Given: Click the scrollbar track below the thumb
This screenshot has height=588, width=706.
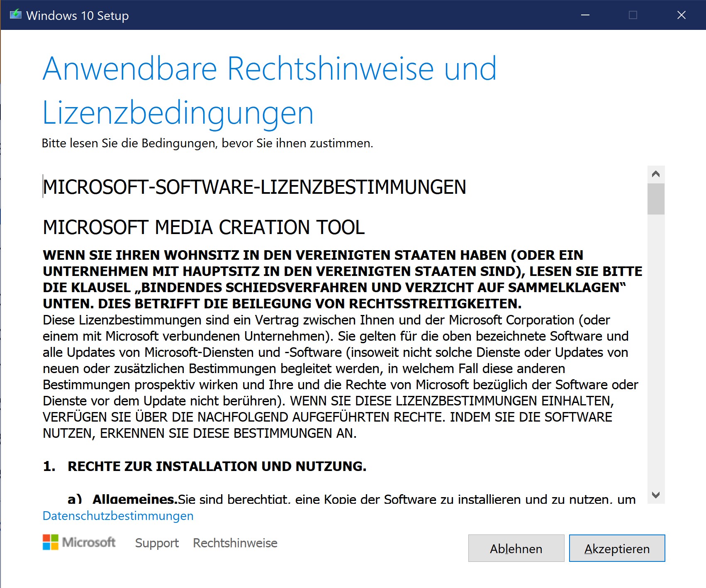Looking at the screenshot, I should [x=656, y=351].
